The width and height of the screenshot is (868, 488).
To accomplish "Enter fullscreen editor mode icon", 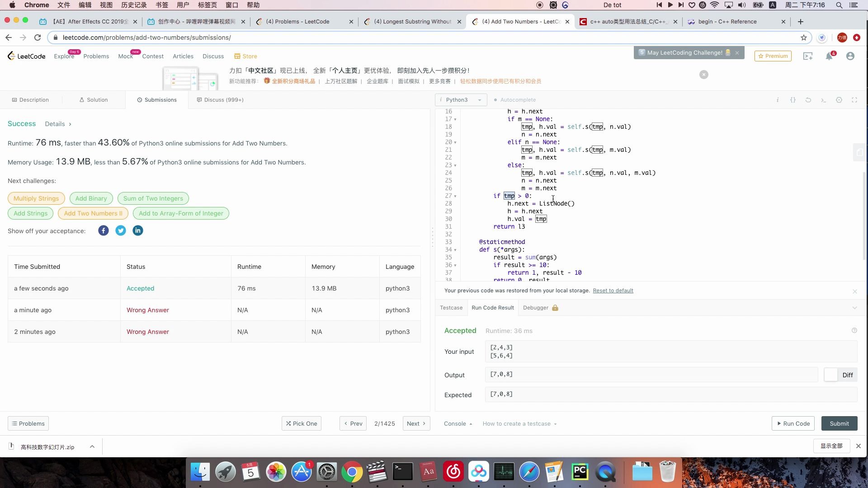I will pos(854,100).
